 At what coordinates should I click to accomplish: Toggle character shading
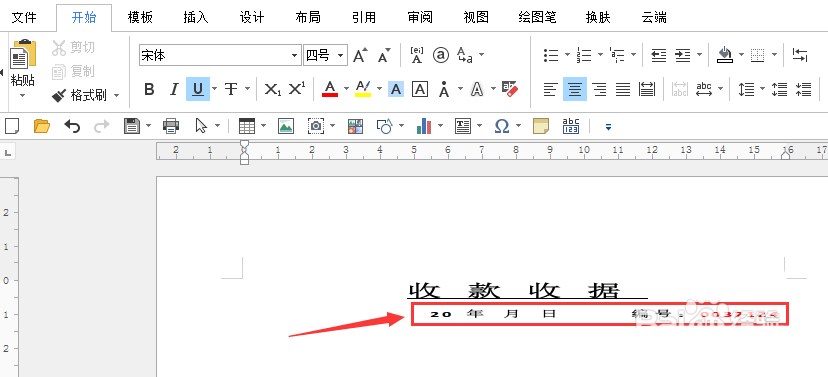396,89
